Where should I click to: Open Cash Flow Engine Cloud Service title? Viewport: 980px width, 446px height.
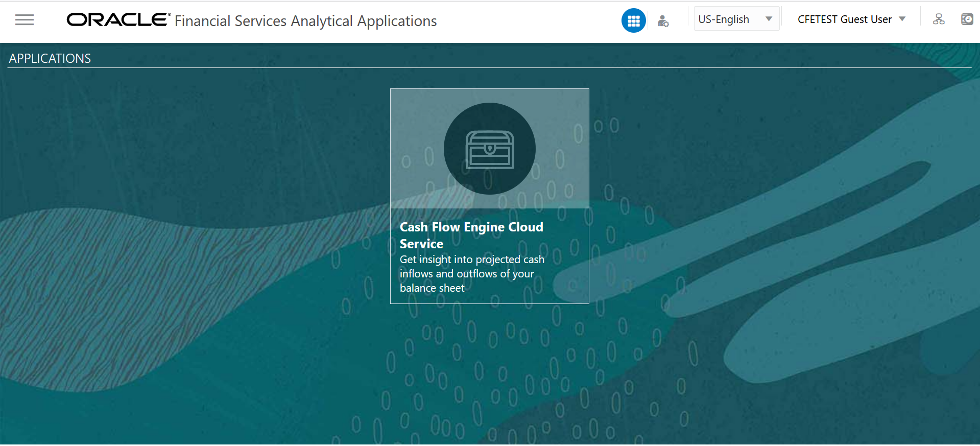471,235
